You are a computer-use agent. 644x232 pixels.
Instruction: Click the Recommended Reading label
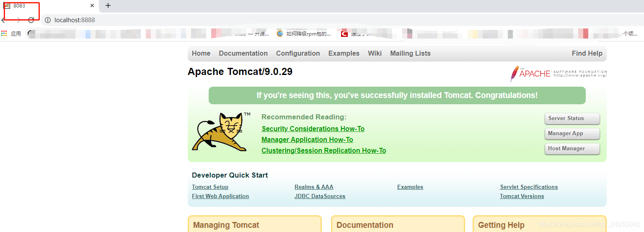pos(304,117)
